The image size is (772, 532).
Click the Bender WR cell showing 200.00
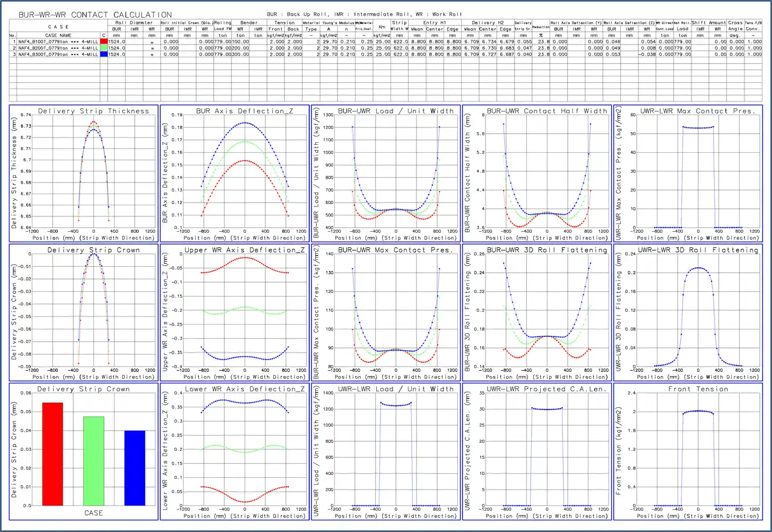240,48
